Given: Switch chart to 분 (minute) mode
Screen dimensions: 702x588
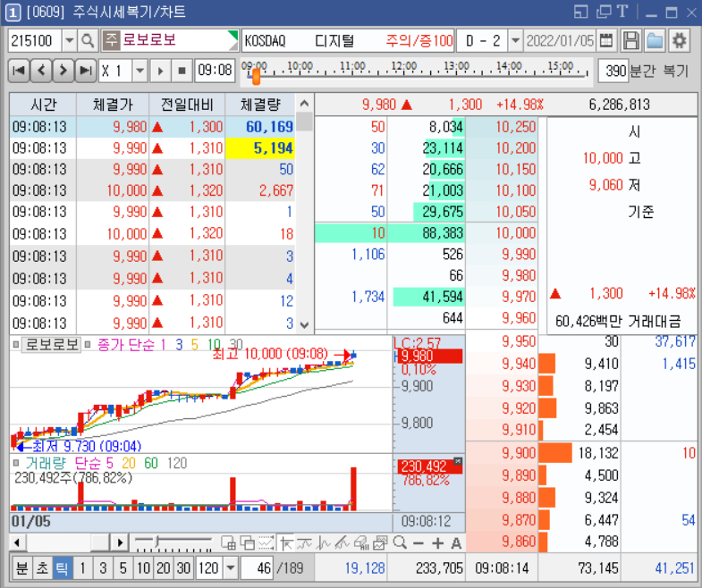Looking at the screenshot, I should click(21, 568).
